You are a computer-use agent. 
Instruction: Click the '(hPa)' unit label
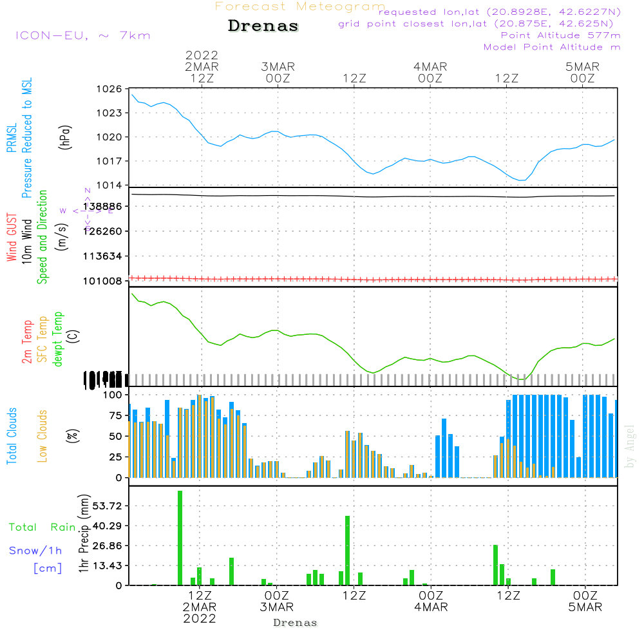click(x=65, y=137)
